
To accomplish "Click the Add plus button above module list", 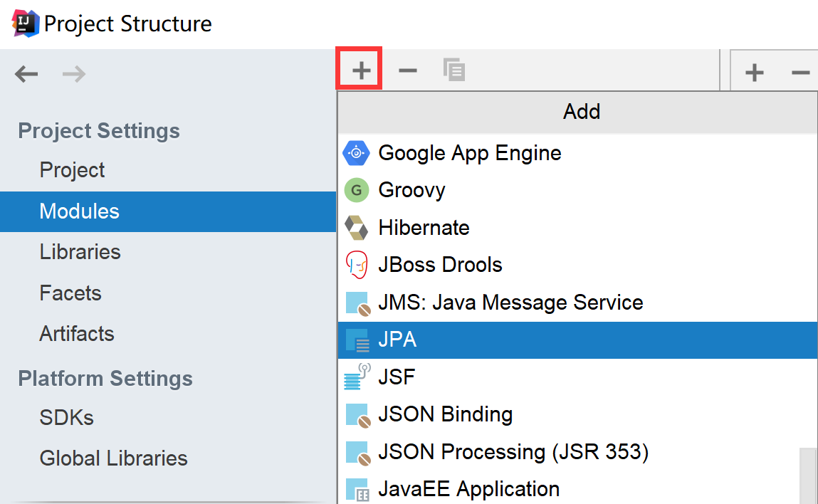I will pyautogui.click(x=362, y=70).
